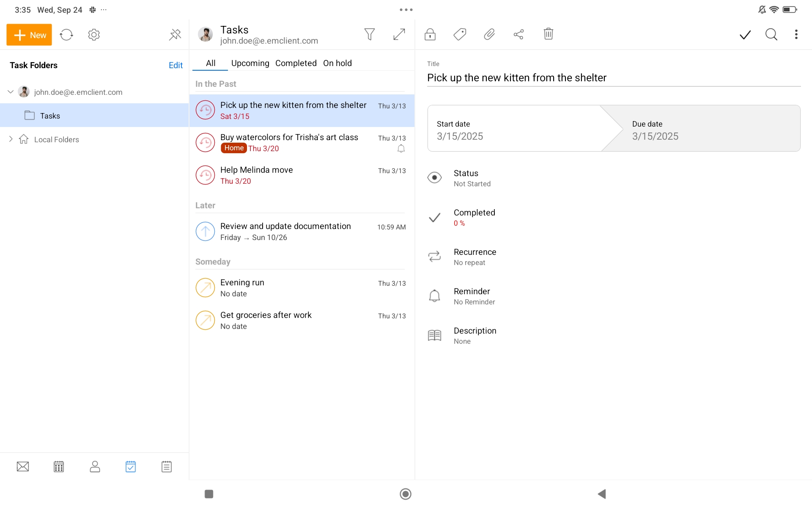Expand the Local Folders tree
The height and width of the screenshot is (508, 812).
pos(11,139)
